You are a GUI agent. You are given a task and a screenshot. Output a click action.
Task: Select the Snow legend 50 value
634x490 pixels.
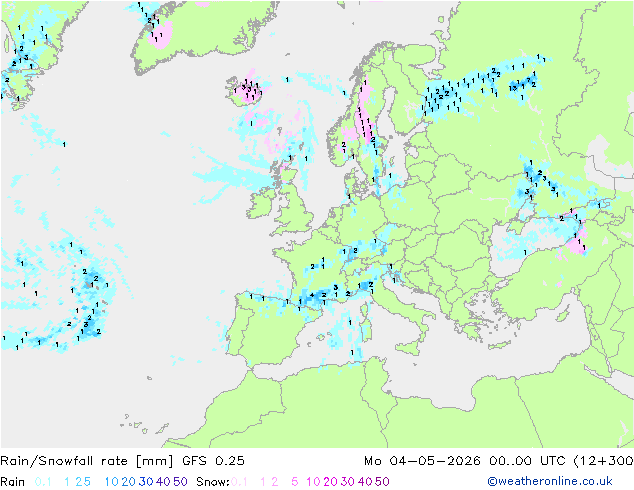coord(382,482)
